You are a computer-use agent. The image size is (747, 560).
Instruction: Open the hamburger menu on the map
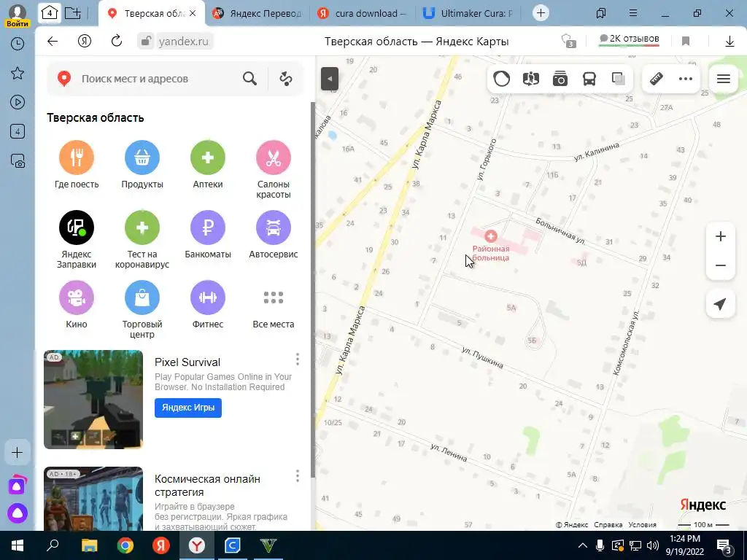click(x=723, y=79)
